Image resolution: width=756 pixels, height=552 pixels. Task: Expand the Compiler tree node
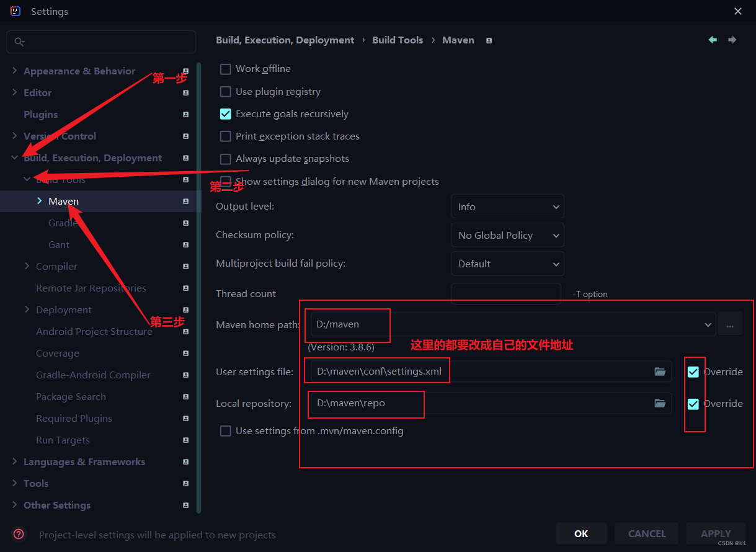[x=27, y=266]
